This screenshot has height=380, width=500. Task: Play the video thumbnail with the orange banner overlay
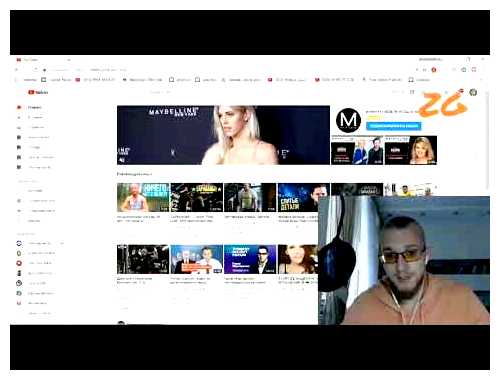197,259
